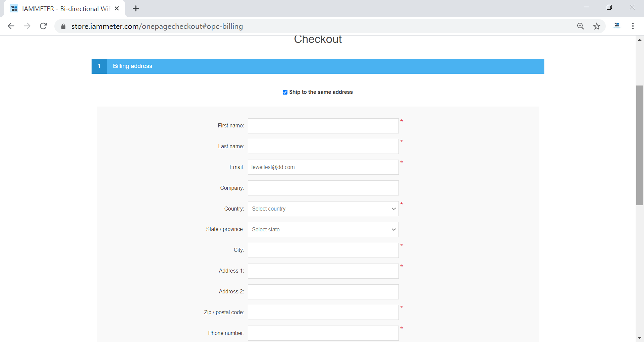
Task: Click the IAMMETER extension icon in toolbar
Action: [x=617, y=26]
